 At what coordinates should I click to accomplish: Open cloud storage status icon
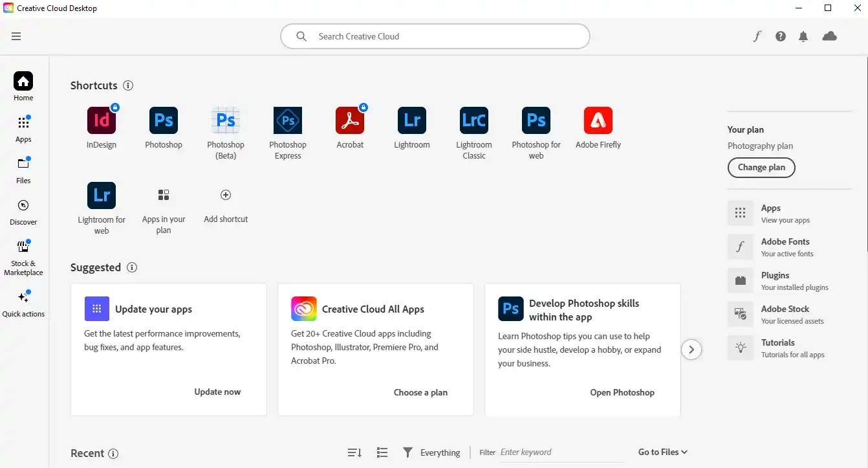click(830, 36)
